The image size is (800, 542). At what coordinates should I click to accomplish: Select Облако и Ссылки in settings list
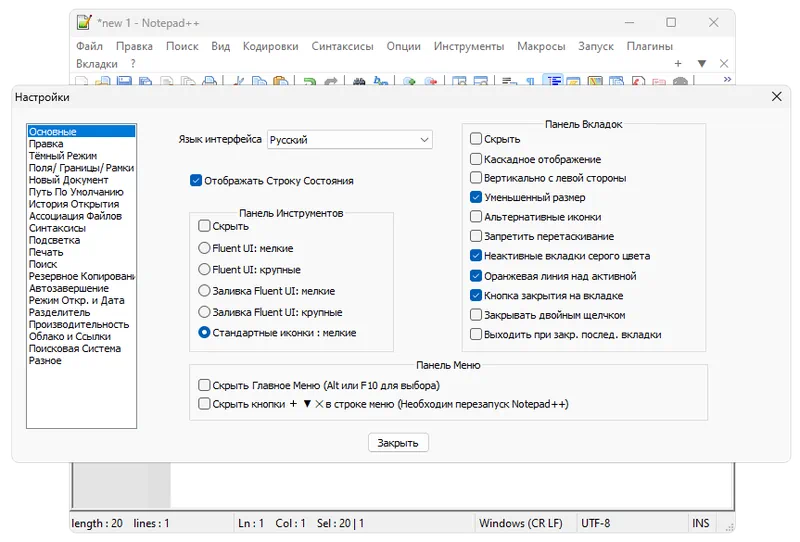tap(70, 336)
